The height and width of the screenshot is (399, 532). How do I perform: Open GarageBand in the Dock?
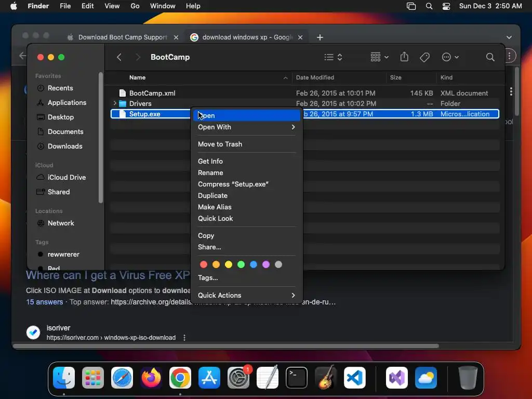point(326,378)
